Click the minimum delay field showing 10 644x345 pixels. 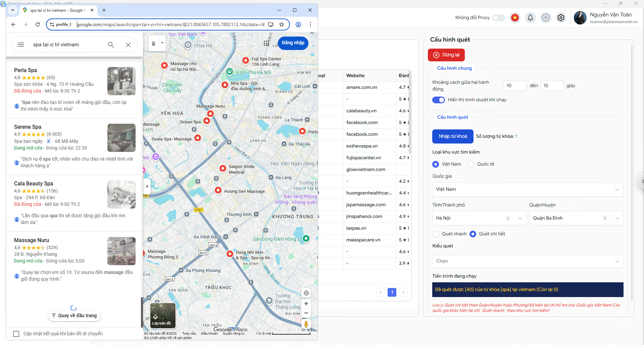[515, 85]
